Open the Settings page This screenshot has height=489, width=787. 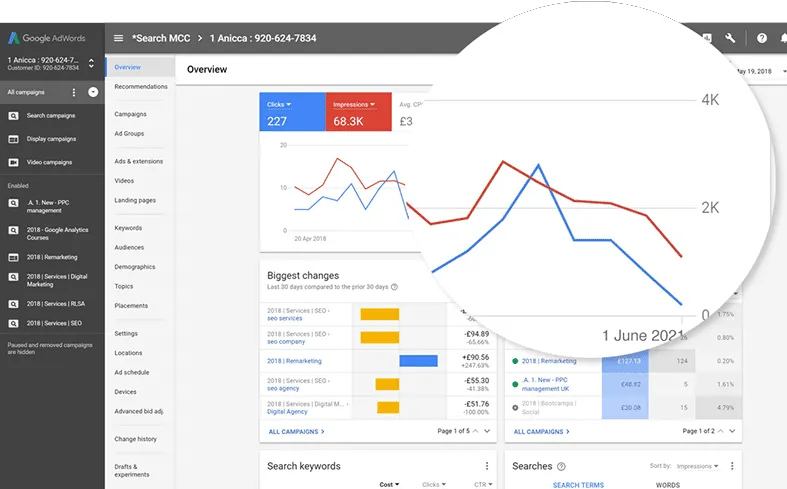[126, 333]
